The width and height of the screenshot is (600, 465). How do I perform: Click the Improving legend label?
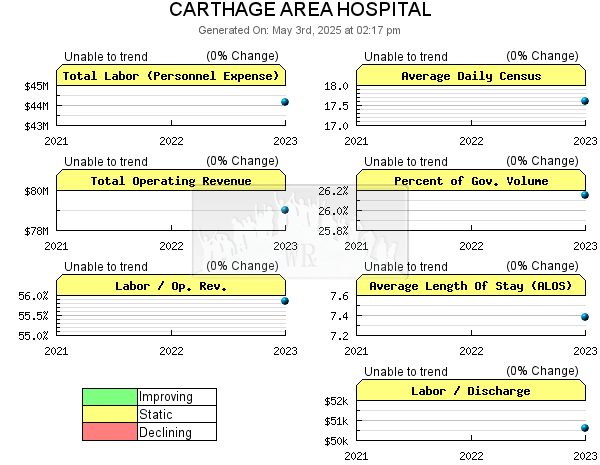(x=166, y=397)
